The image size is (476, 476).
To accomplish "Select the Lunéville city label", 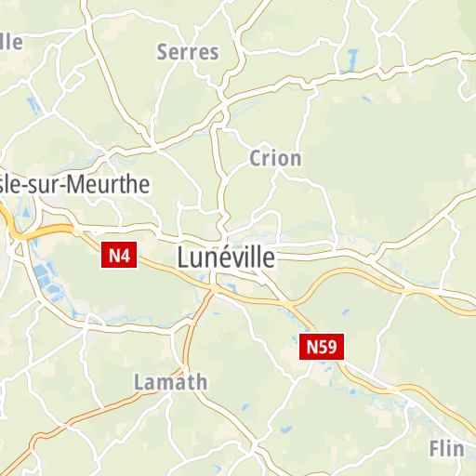I will [226, 258].
